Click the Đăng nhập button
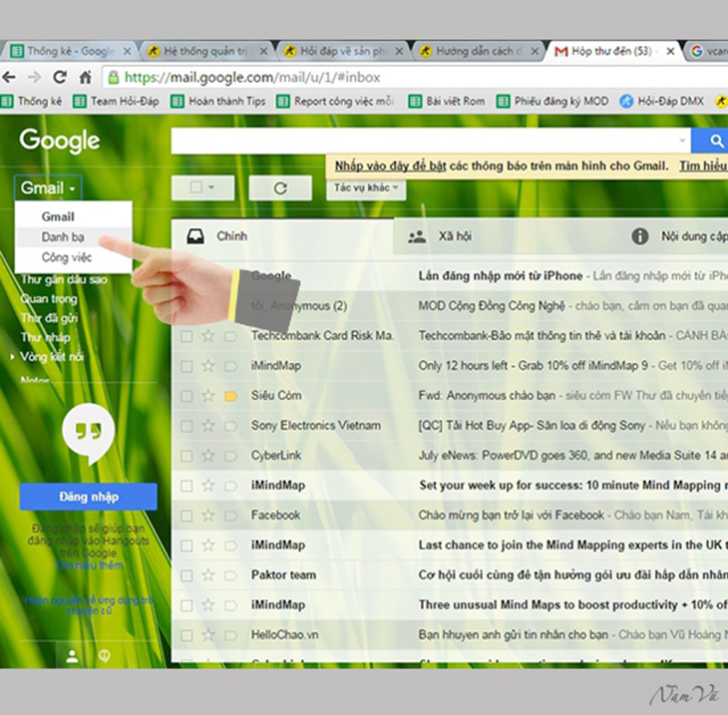 pyautogui.click(x=88, y=497)
